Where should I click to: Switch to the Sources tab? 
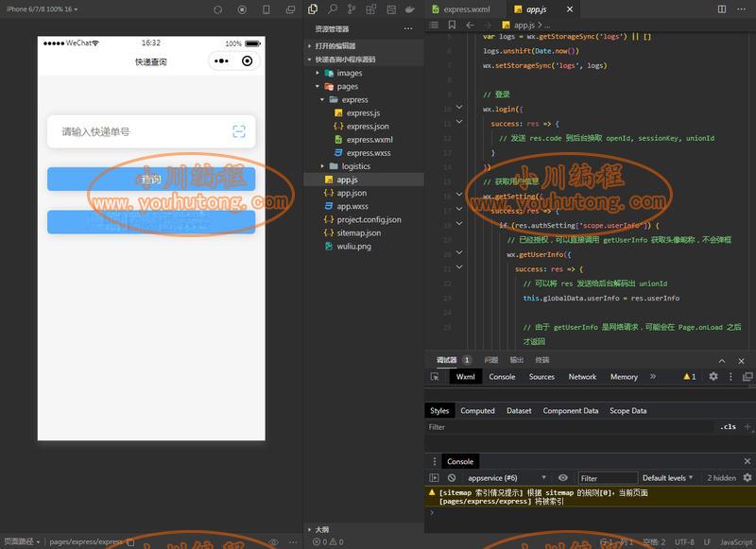[541, 376]
